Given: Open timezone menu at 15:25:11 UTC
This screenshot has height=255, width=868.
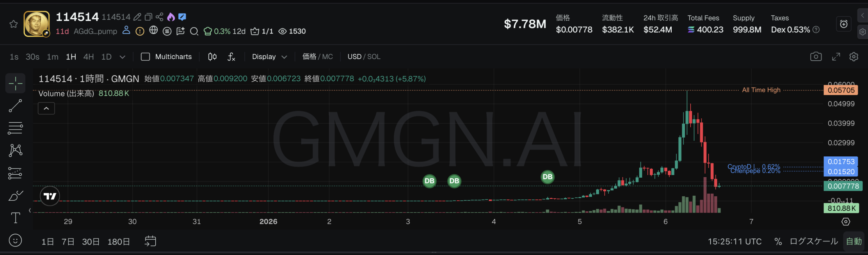Looking at the screenshot, I should (734, 241).
